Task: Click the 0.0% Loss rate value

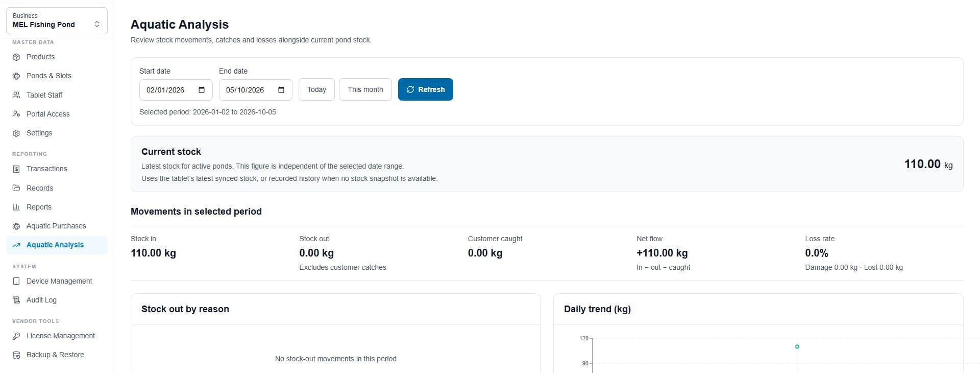Action: tap(817, 253)
